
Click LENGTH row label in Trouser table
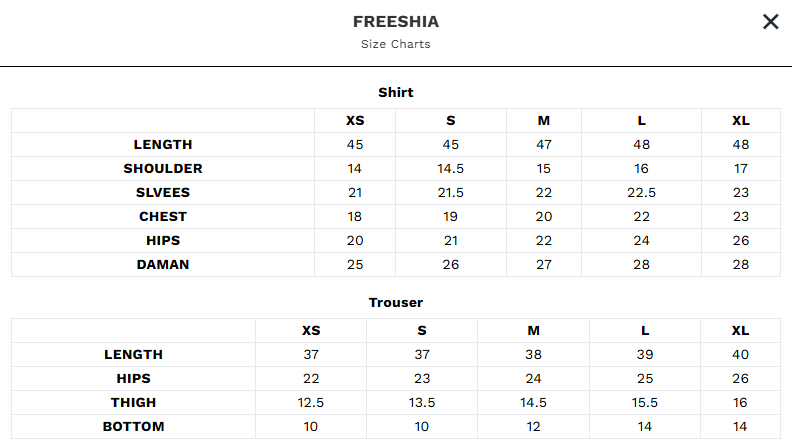point(133,355)
